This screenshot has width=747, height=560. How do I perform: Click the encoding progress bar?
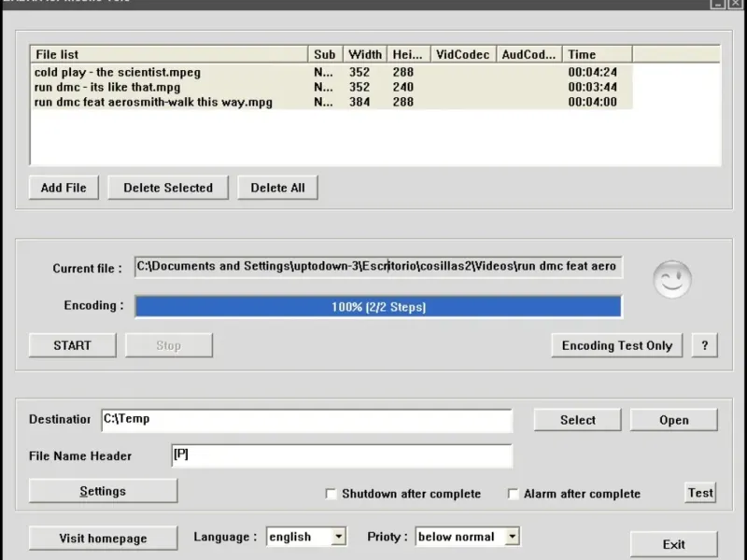[378, 307]
